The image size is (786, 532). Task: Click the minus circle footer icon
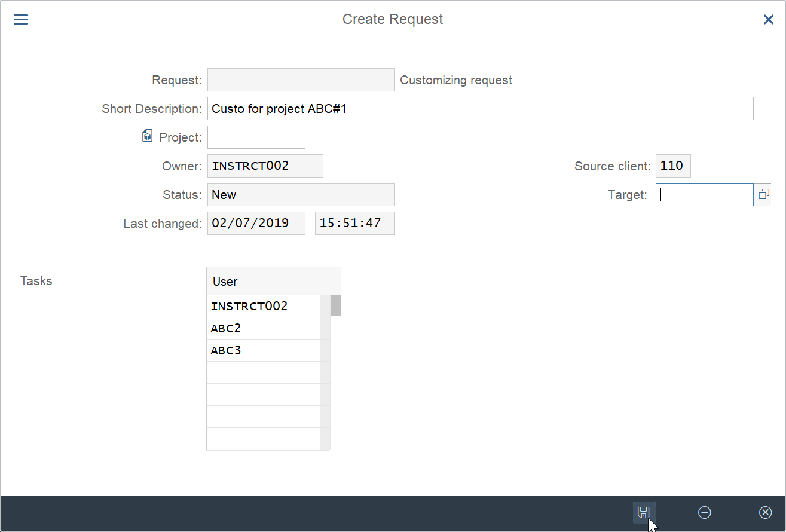(x=705, y=512)
